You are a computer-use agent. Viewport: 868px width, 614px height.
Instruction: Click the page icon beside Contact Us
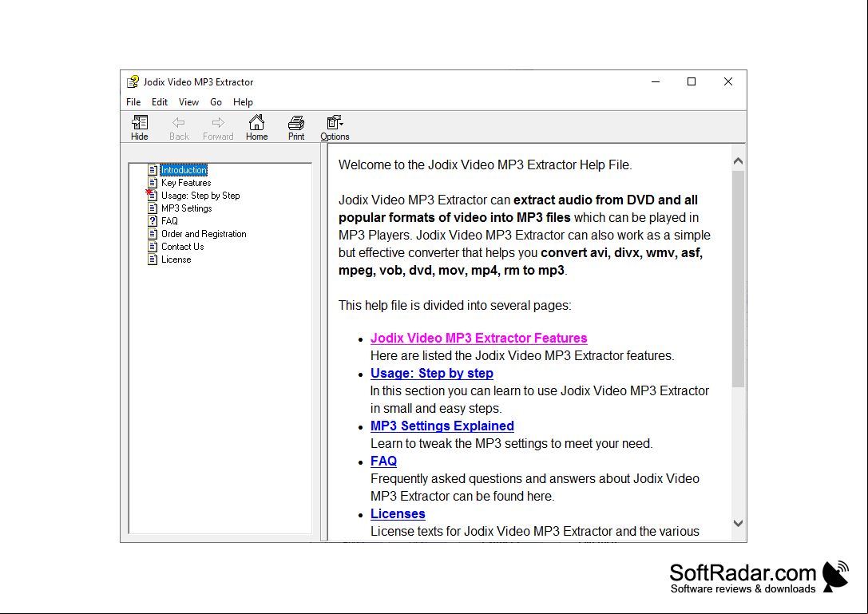(153, 247)
